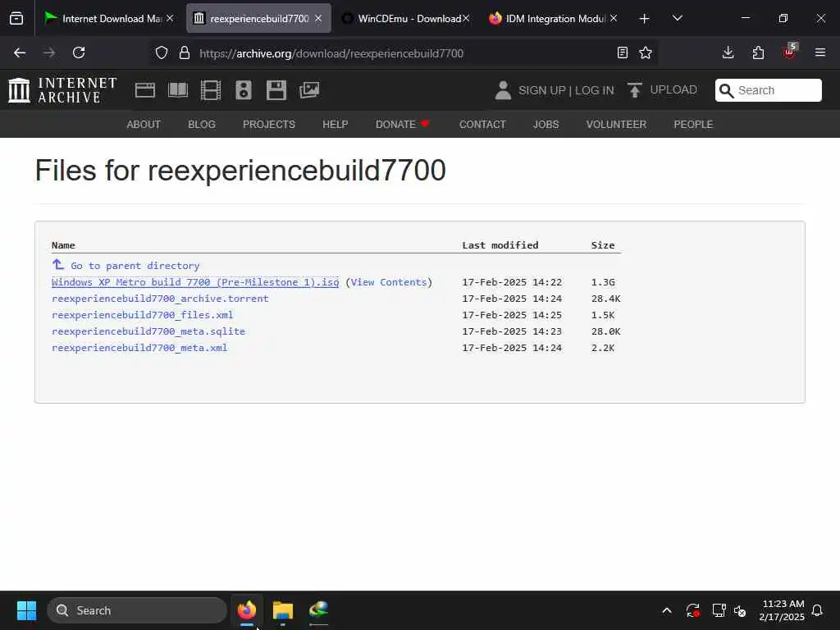This screenshot has width=840, height=630.
Task: Open the PEOPLE page
Action: coord(693,125)
